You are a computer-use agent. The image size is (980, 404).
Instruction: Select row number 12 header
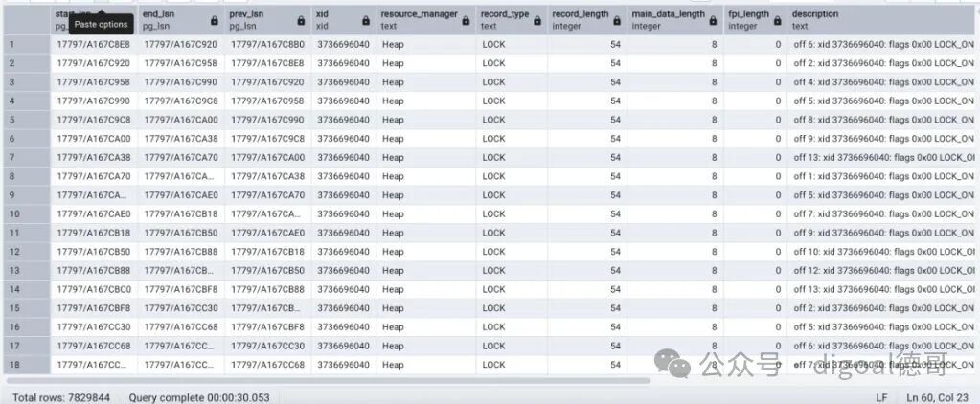pyautogui.click(x=27, y=252)
